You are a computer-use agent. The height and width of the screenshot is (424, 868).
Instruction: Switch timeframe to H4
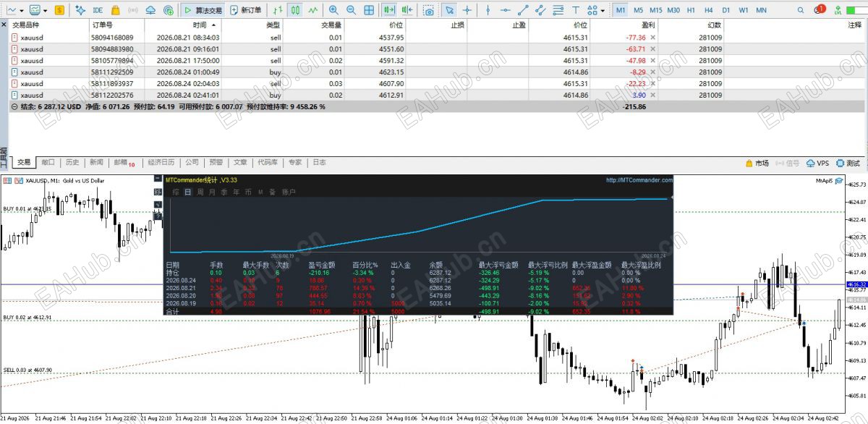pos(709,11)
